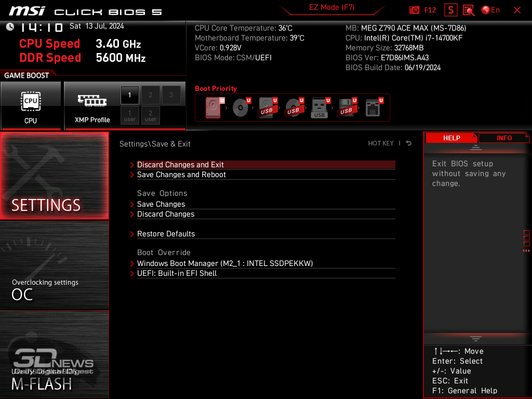Change language with the En globe icon
The image size is (532, 399).
click(490, 10)
